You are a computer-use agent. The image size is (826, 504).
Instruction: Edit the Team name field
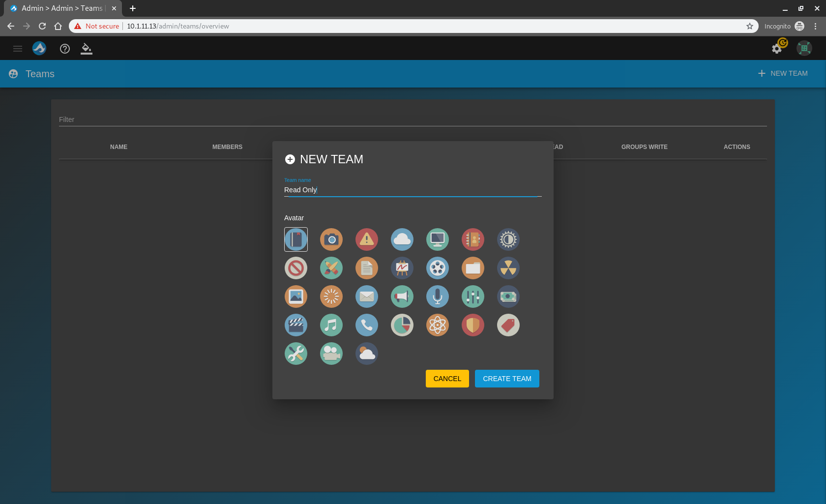413,190
